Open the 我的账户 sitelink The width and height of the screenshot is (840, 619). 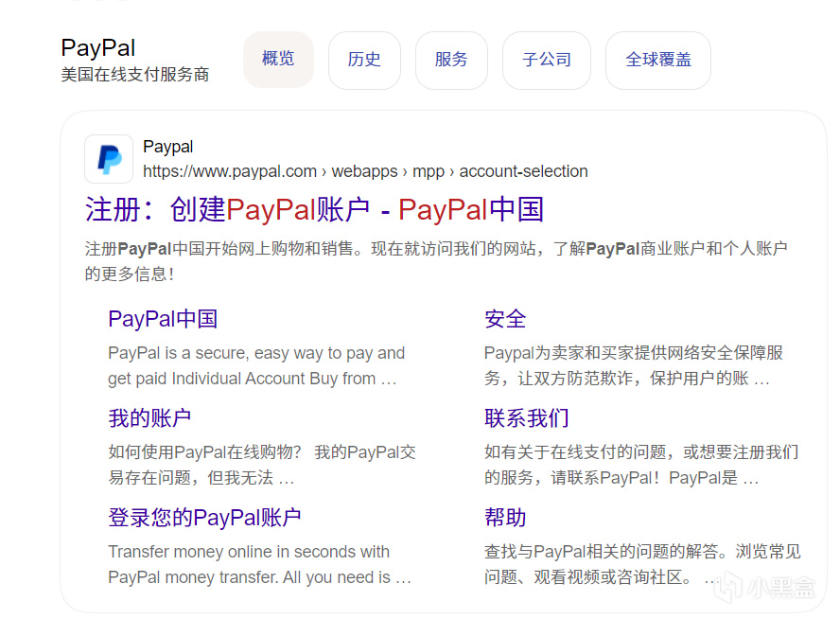(x=149, y=418)
